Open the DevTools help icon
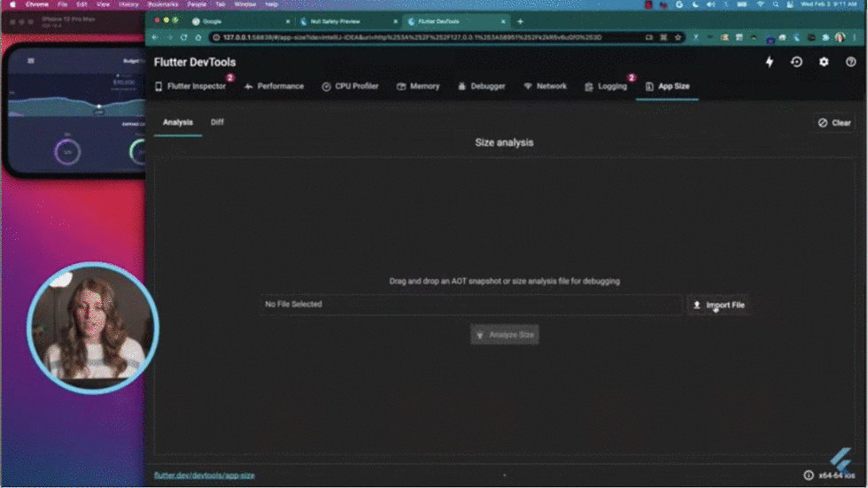The image size is (868, 488). point(851,62)
